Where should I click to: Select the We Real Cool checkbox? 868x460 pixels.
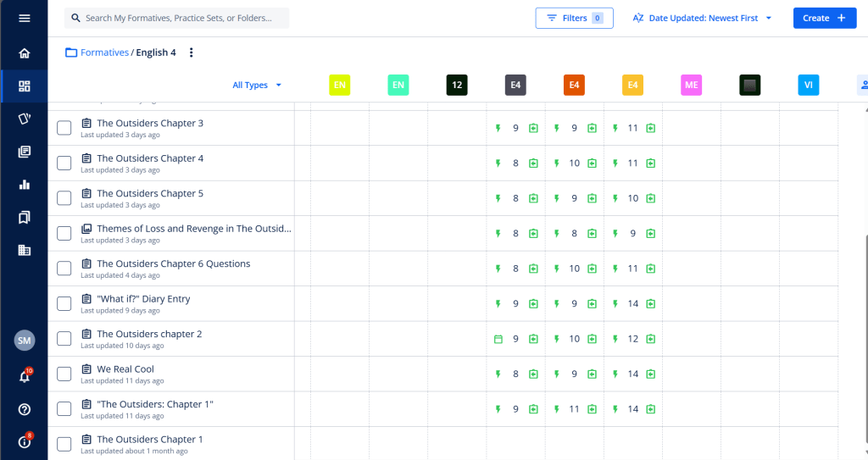click(x=64, y=374)
